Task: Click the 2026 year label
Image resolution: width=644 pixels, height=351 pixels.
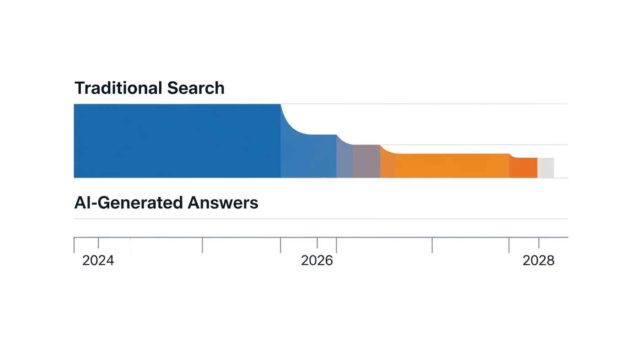Action: click(x=317, y=261)
